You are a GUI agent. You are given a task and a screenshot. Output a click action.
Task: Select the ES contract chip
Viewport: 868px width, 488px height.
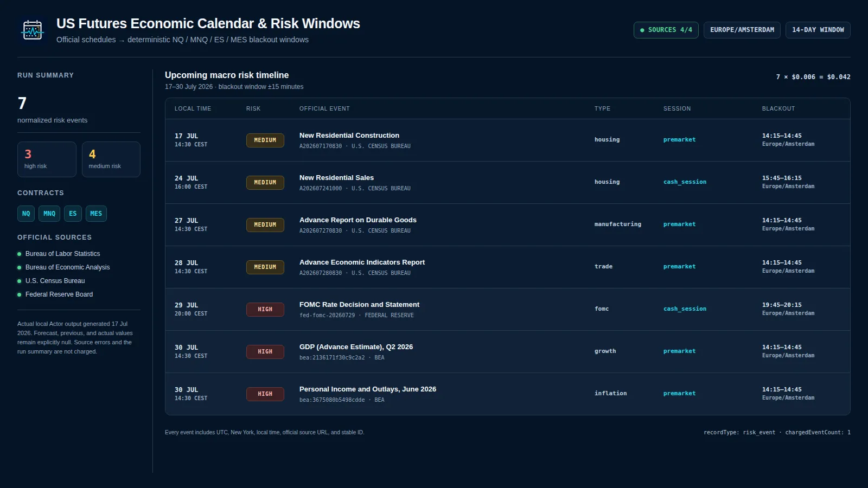[73, 214]
